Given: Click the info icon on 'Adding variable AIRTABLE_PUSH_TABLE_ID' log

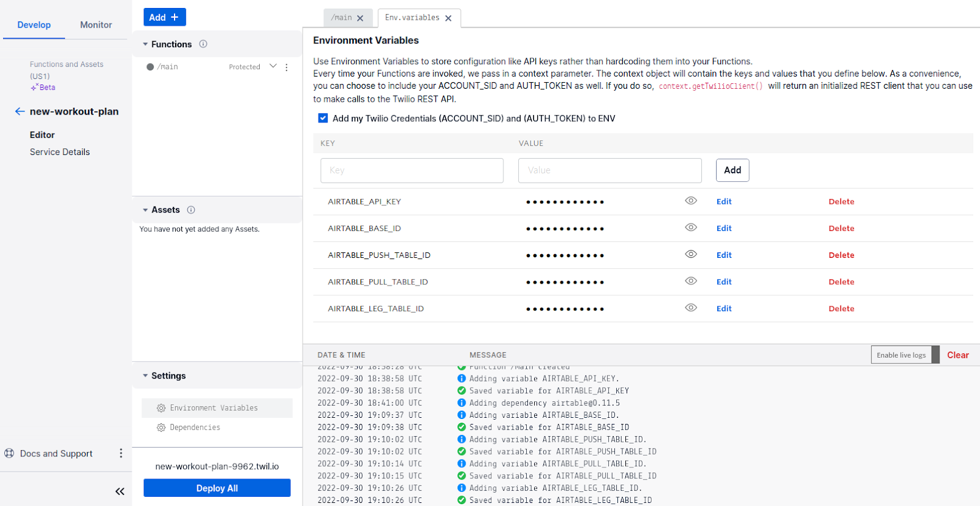Looking at the screenshot, I should point(462,439).
